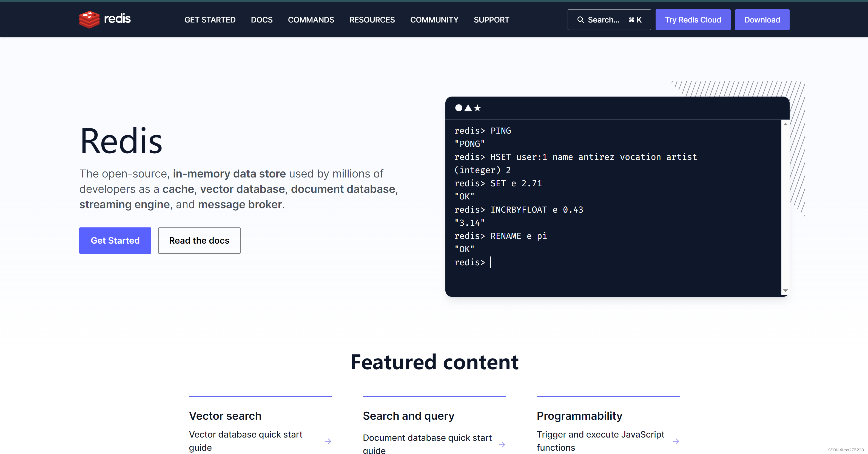Click the Try Redis Cloud button

[x=693, y=20]
